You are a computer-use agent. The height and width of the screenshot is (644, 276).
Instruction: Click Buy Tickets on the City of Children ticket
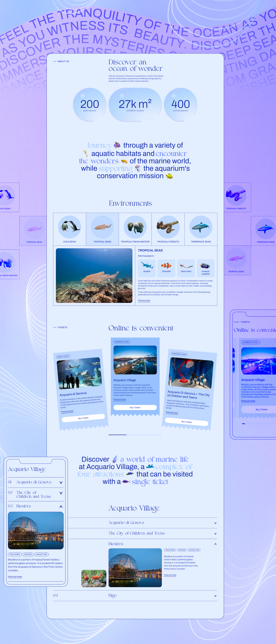(x=187, y=422)
